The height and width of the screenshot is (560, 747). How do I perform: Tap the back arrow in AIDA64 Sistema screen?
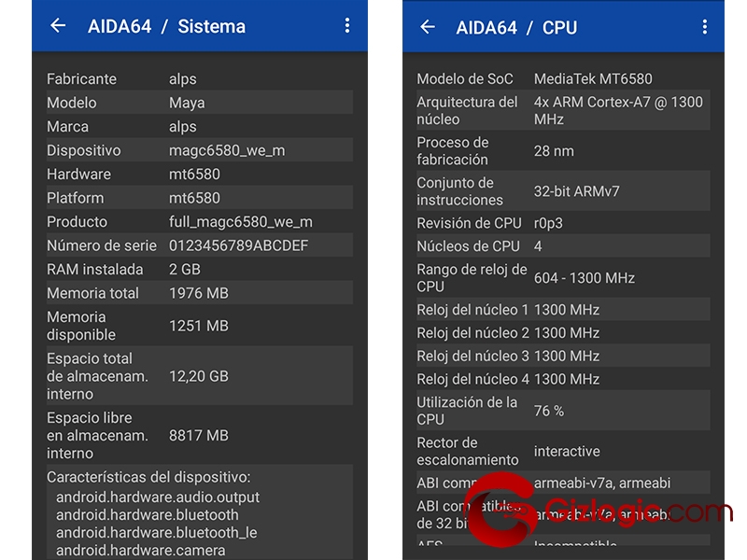[x=58, y=26]
